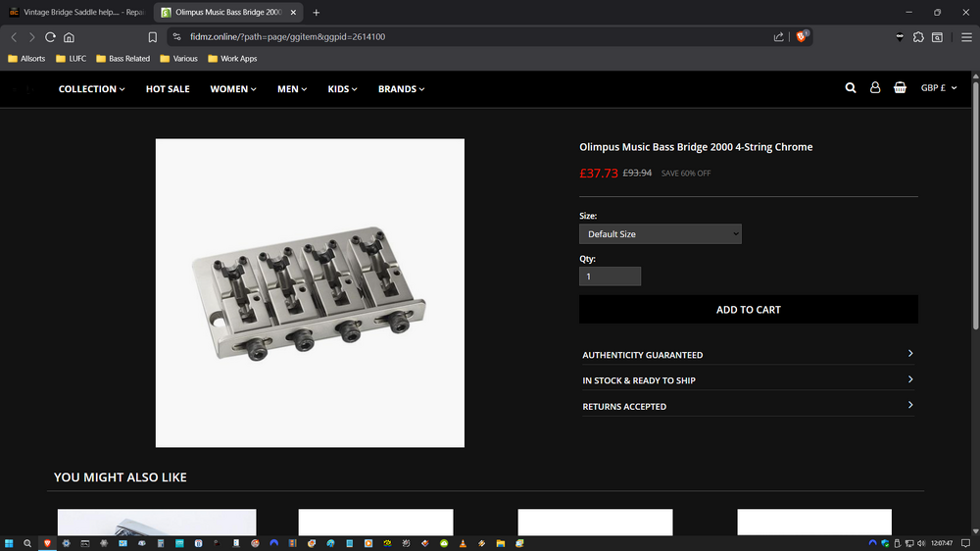Click the HOT SALE link
Viewport: 980px width, 551px height.
click(168, 89)
